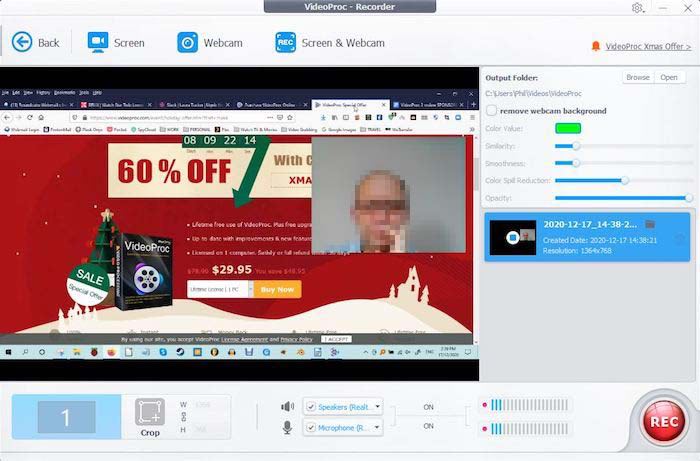700x461 pixels.
Task: Open the browser hamburger menu
Action: coord(472,117)
